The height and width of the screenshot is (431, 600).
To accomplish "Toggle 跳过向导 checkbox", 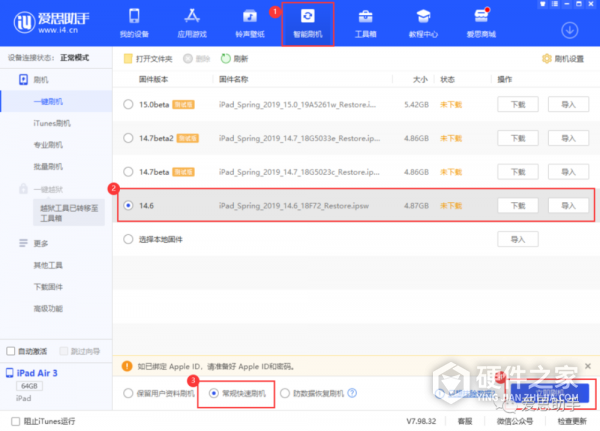I will click(64, 351).
